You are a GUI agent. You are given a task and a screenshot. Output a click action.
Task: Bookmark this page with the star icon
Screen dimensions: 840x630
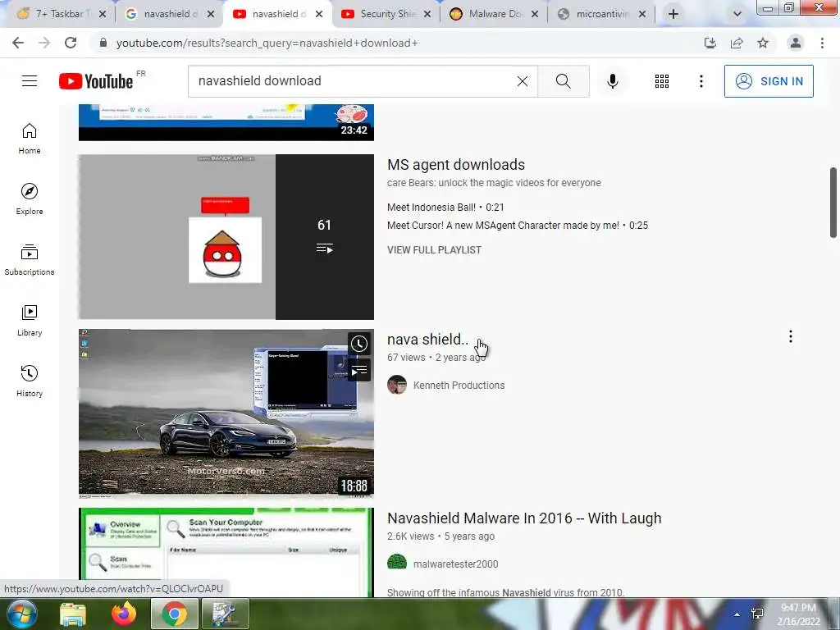pos(763,43)
